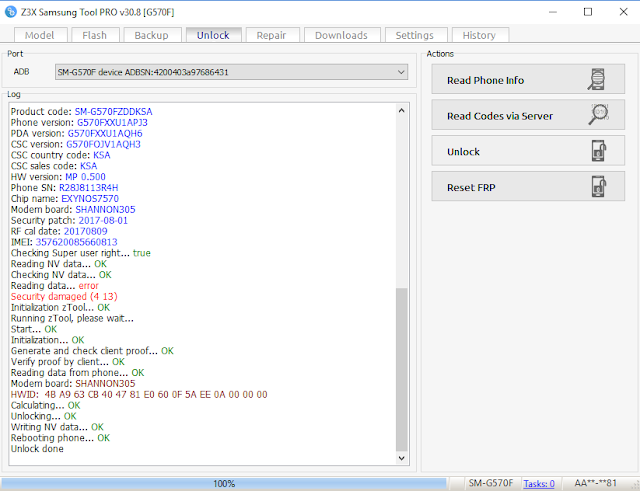This screenshot has width=640, height=491.
Task: Click chip name EXYNOS7570 value
Action: [90, 199]
